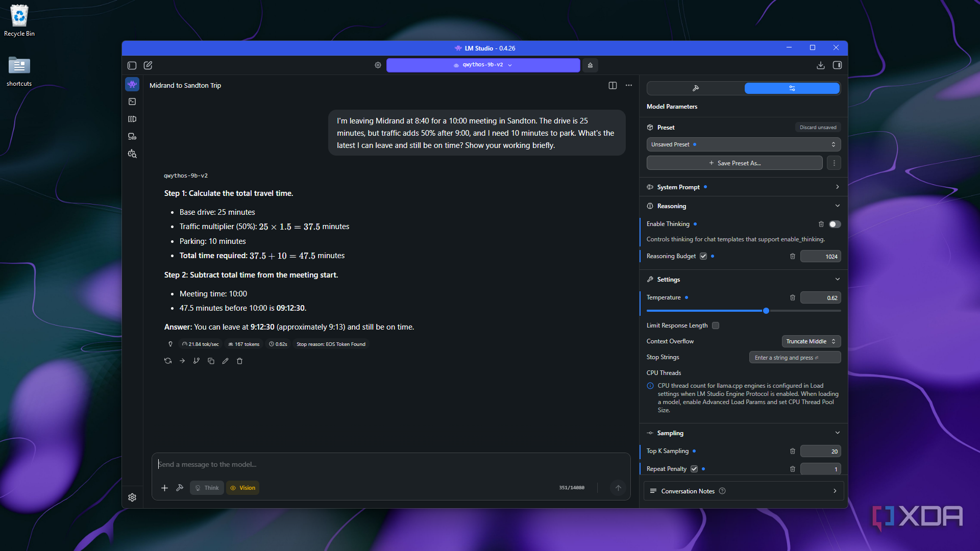Uncheck the Repeat Penalty checkbox
The image size is (980, 551).
[x=694, y=469]
